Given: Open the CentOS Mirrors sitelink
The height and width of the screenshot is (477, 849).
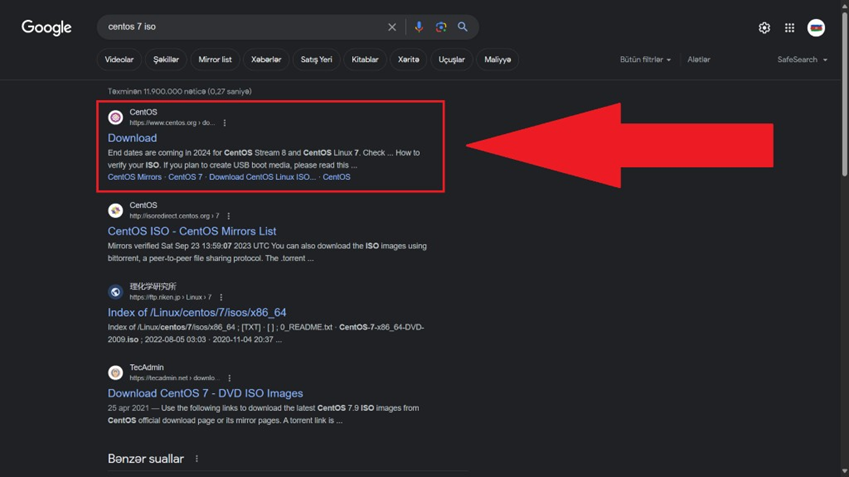Looking at the screenshot, I should [x=134, y=177].
